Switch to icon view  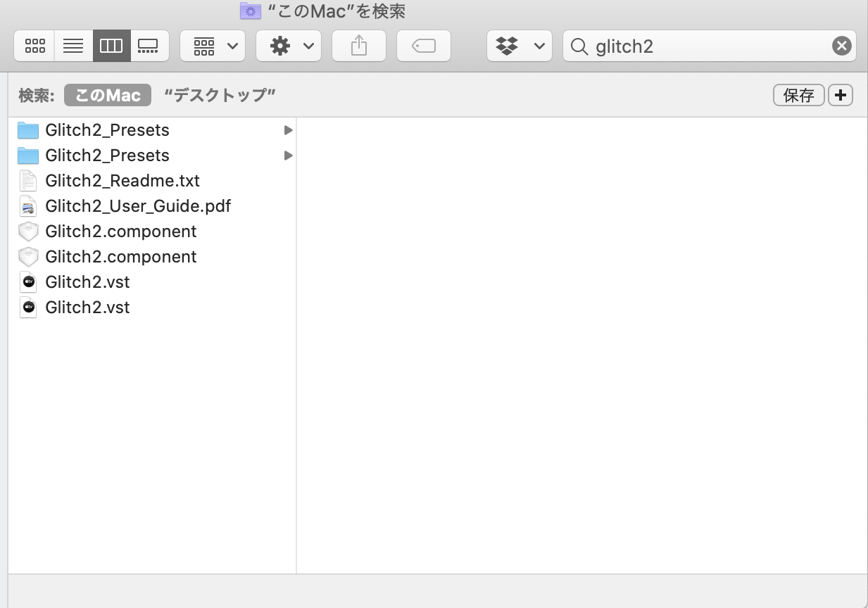[34, 46]
